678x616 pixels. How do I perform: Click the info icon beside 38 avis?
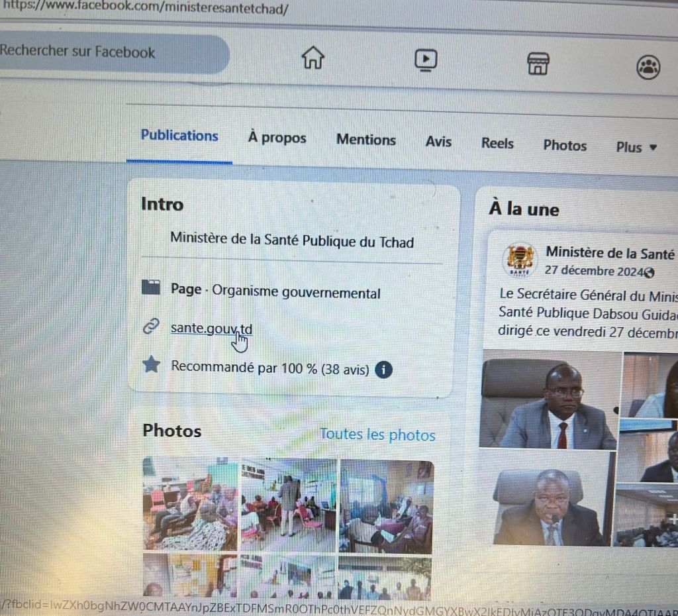pos(384,370)
